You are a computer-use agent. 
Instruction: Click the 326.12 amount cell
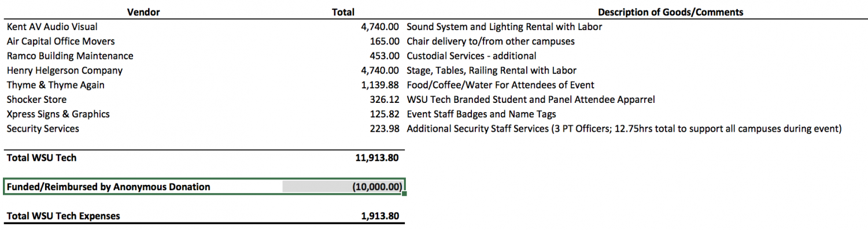click(385, 99)
